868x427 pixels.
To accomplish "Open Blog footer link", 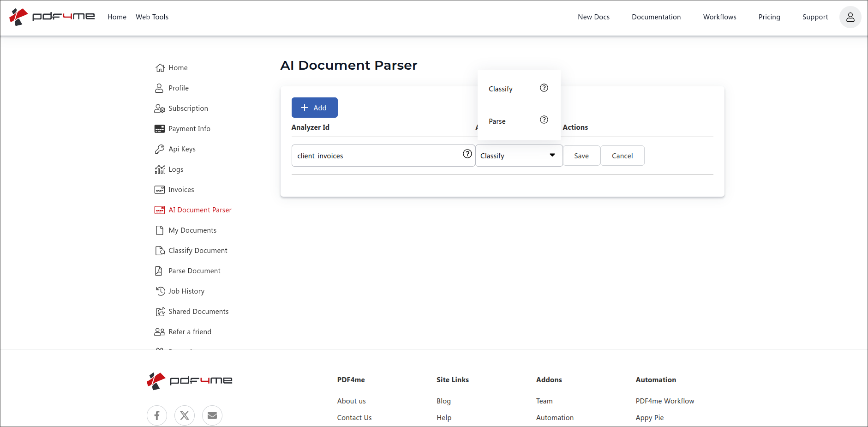I will [x=443, y=401].
